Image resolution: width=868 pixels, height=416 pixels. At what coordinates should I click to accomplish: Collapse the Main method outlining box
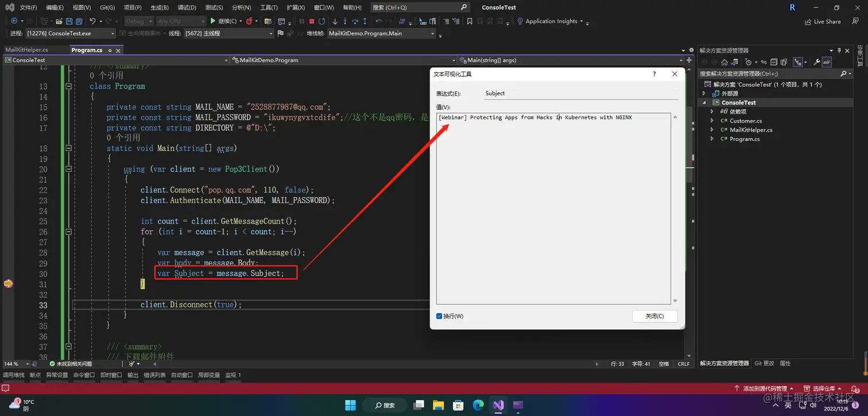(69, 148)
